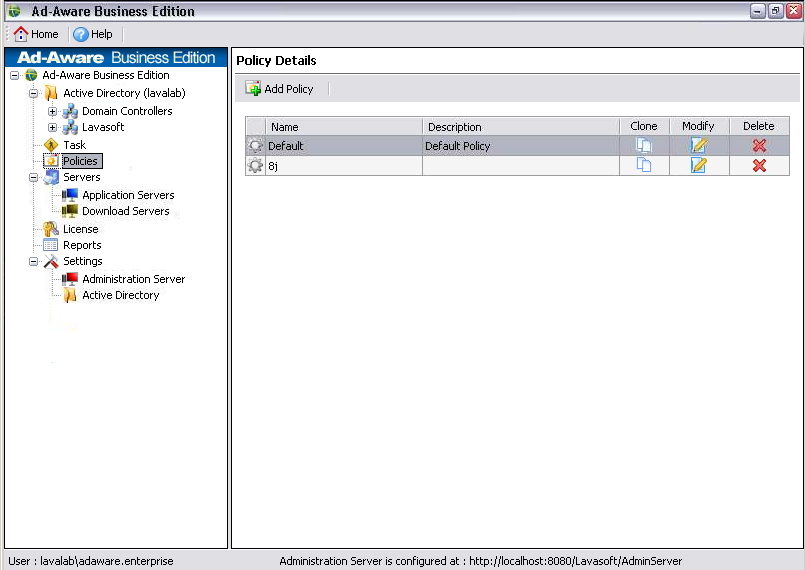The width and height of the screenshot is (805, 570).
Task: Click the Download Servers monitor icon
Action: (x=70, y=211)
